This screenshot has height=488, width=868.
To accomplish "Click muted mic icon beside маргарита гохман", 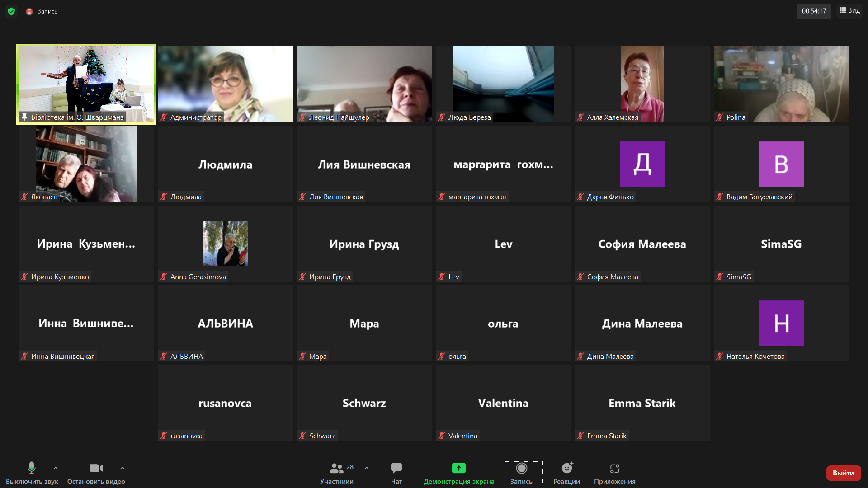I will (442, 197).
